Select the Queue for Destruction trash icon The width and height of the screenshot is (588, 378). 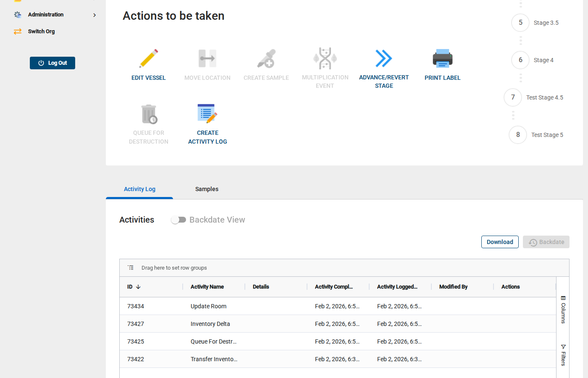[x=148, y=114]
